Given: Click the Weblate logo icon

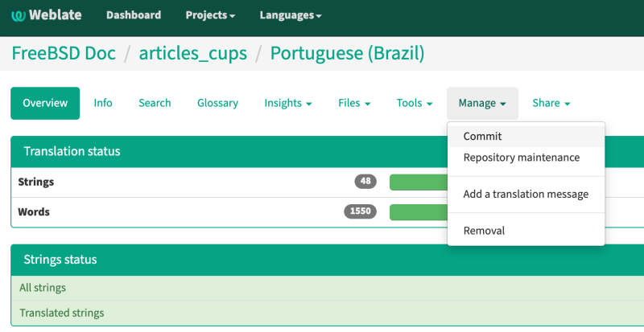Looking at the screenshot, I should tap(18, 15).
